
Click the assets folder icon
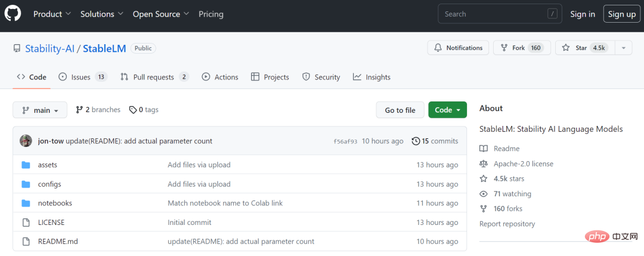[26, 165]
